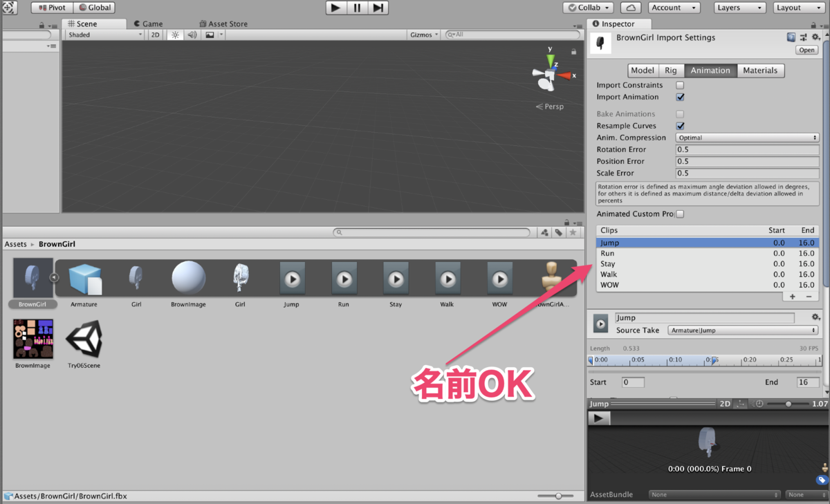
Task: Uncheck the Resample Curves checkbox
Action: coord(680,126)
